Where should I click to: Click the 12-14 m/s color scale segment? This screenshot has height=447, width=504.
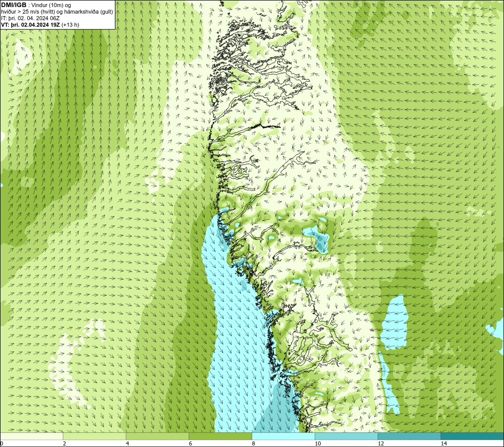point(409,436)
